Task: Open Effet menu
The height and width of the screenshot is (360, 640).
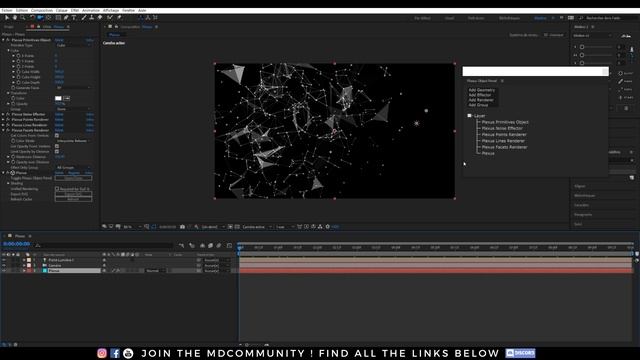Action: coord(75,11)
